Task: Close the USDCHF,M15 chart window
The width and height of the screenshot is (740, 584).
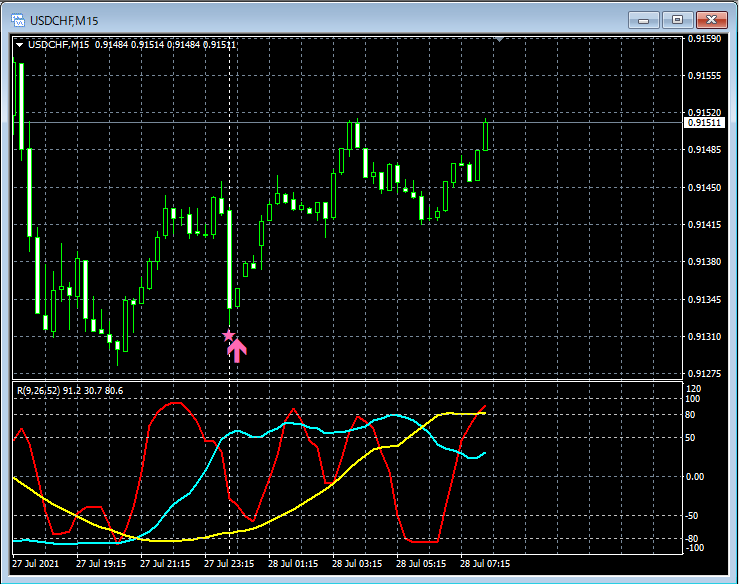Action: click(711, 20)
